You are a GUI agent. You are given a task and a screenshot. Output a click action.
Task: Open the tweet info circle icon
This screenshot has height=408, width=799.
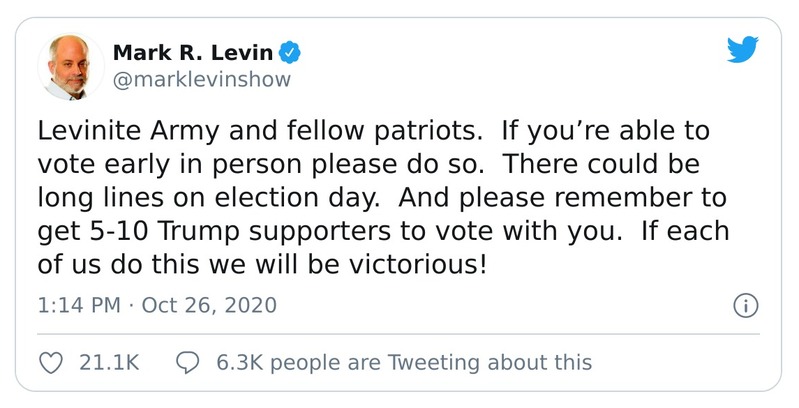744,305
